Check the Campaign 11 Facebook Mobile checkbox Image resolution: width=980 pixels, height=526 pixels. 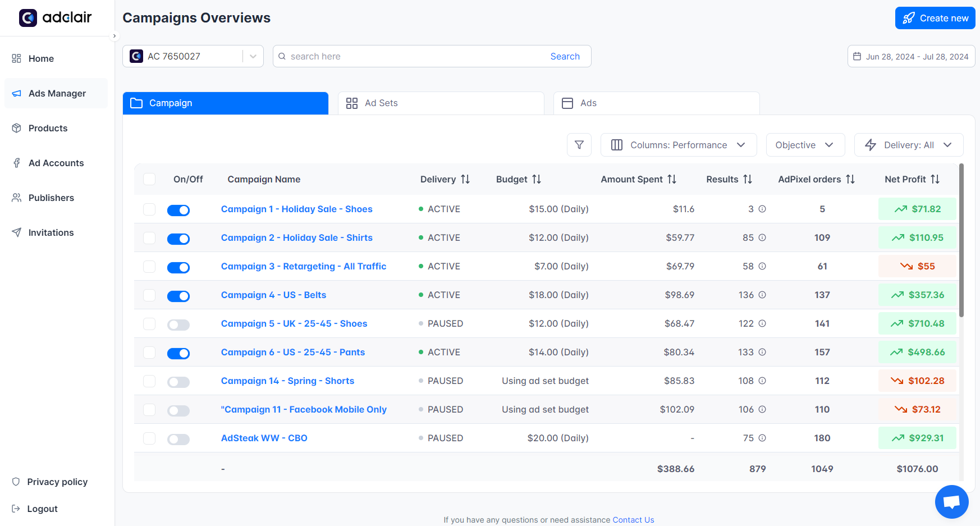(149, 409)
